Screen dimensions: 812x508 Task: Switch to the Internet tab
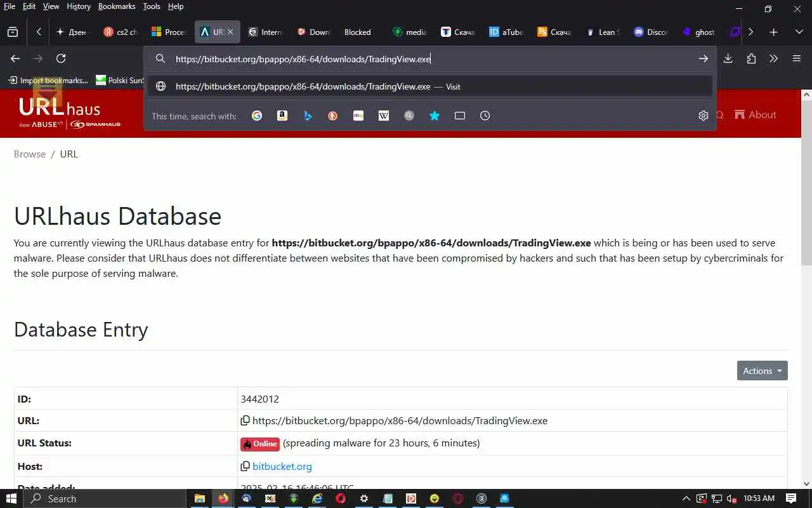pos(266,32)
